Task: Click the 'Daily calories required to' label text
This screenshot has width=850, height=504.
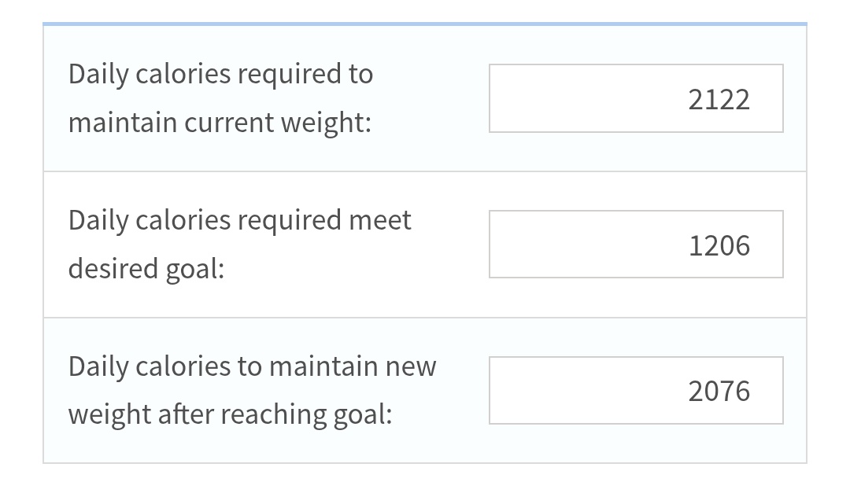Action: tap(220, 74)
